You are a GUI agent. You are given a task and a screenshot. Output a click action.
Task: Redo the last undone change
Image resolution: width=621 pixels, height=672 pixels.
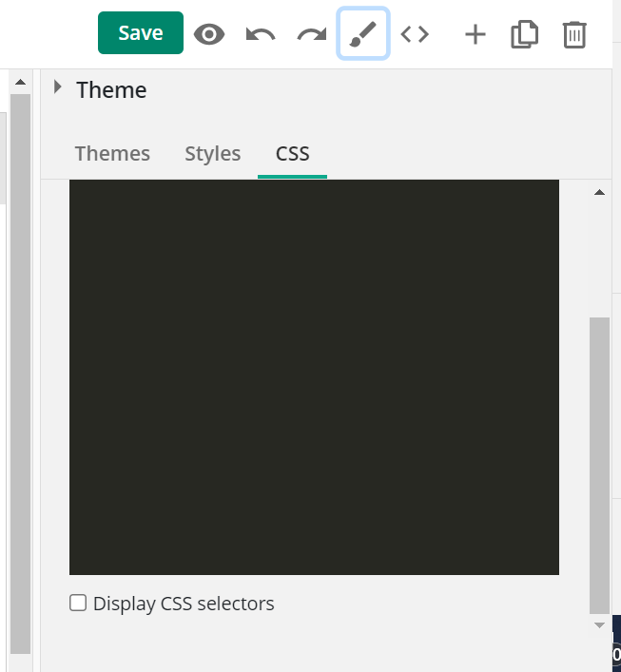pyautogui.click(x=312, y=34)
